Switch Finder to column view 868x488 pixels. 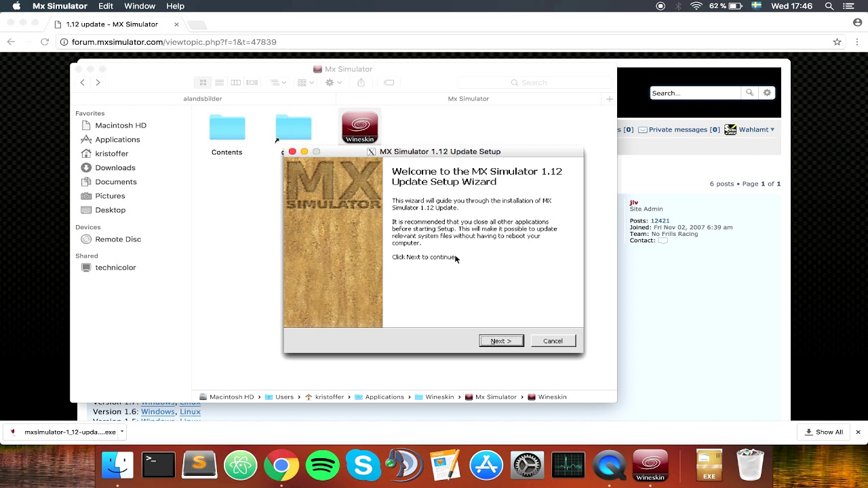pos(235,82)
